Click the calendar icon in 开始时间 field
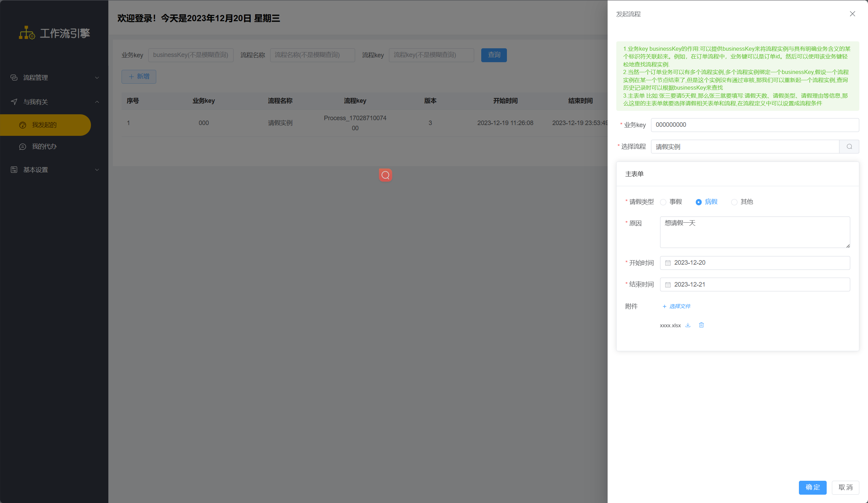 click(x=668, y=263)
